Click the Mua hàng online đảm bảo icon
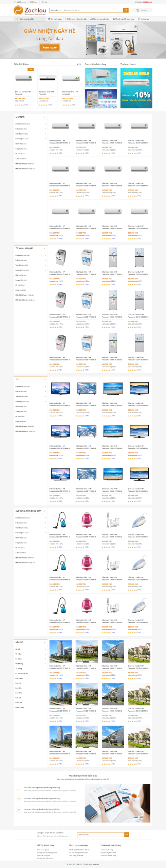166x868 pixels. (67, 19)
